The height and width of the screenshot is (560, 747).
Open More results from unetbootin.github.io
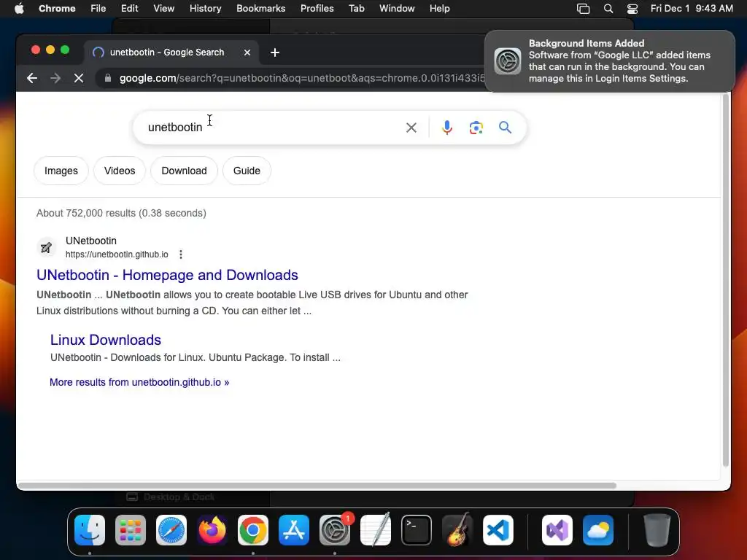point(139,382)
